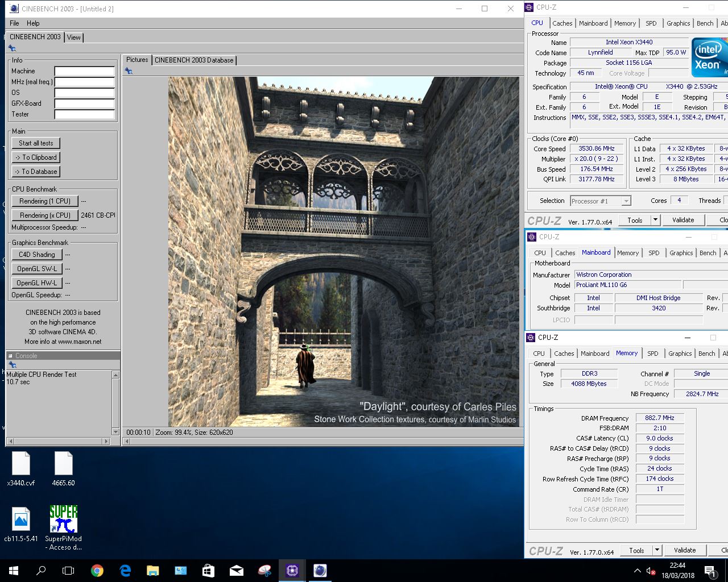Click Validate in CPU-Z CPU window
Screen dimensions: 728x582
(683, 220)
